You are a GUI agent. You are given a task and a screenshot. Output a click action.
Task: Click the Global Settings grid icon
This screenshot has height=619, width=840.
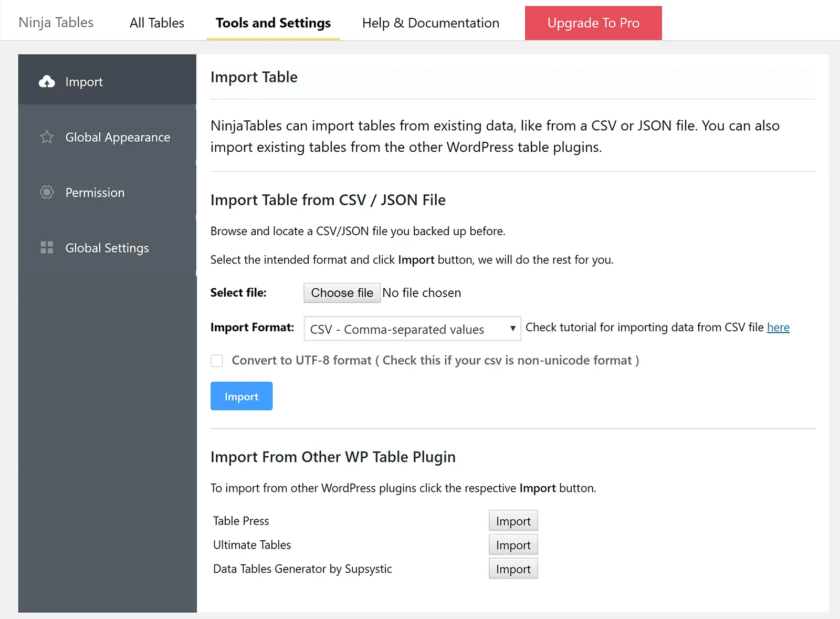[47, 248]
